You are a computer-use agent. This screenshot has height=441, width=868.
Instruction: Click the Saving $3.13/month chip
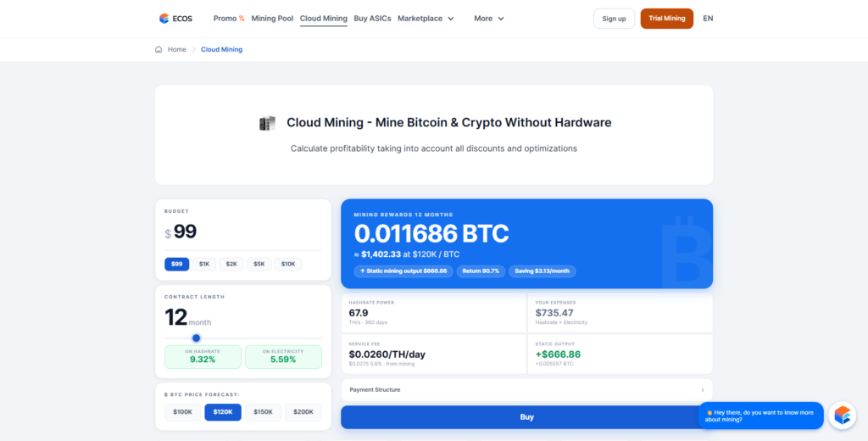pyautogui.click(x=542, y=271)
